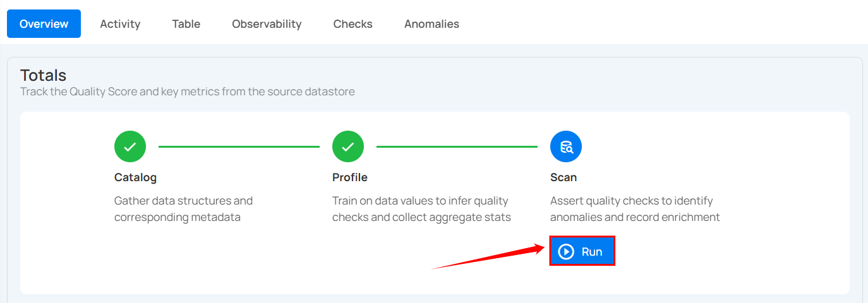Click the Profile step heading

pos(349,177)
